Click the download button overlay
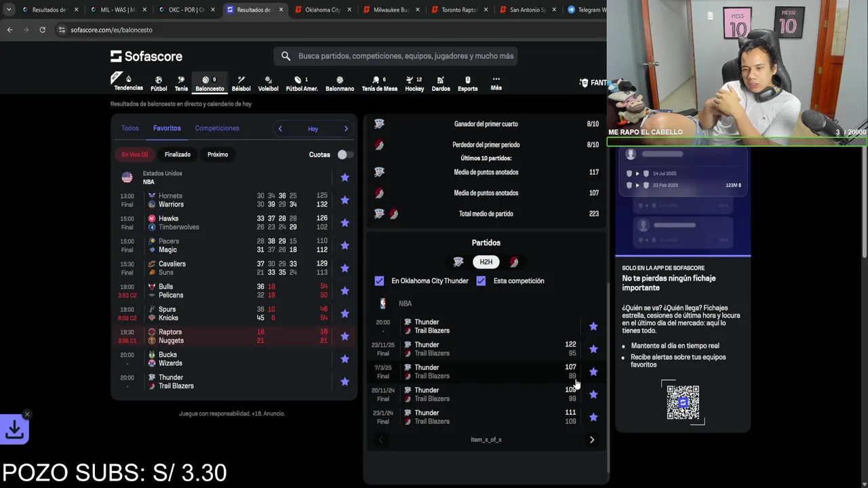This screenshot has height=488, width=868. tap(14, 429)
